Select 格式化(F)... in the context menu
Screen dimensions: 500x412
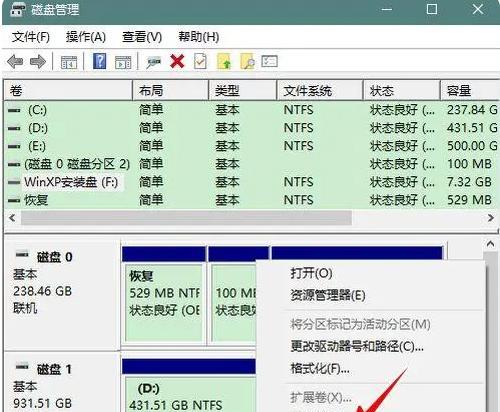(x=320, y=369)
